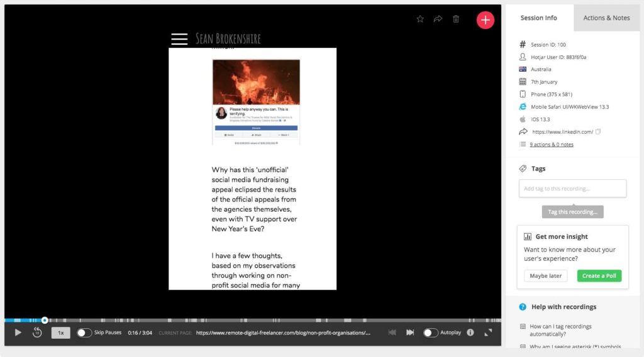Rewind the recording by 10 seconds
Viewport: 644px width, 357px height.
point(37,332)
